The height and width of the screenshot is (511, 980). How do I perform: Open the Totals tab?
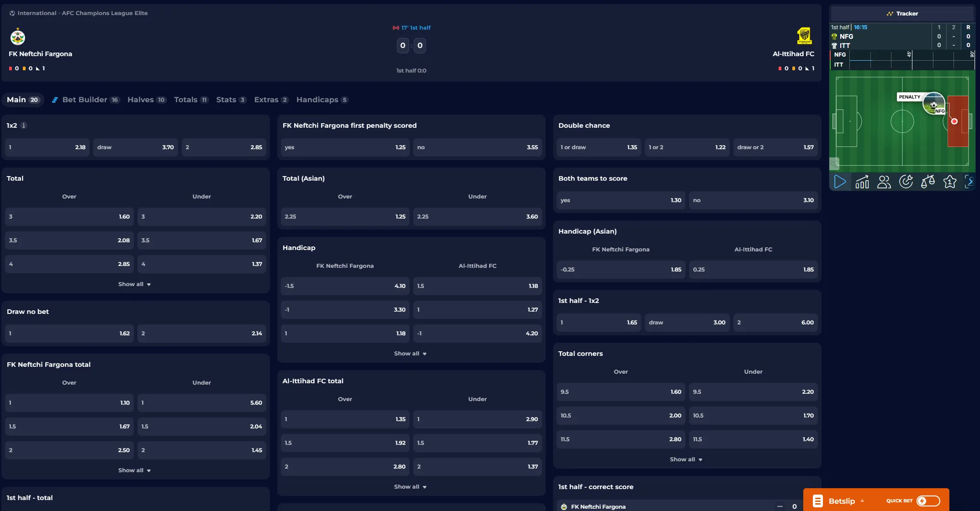(x=191, y=100)
